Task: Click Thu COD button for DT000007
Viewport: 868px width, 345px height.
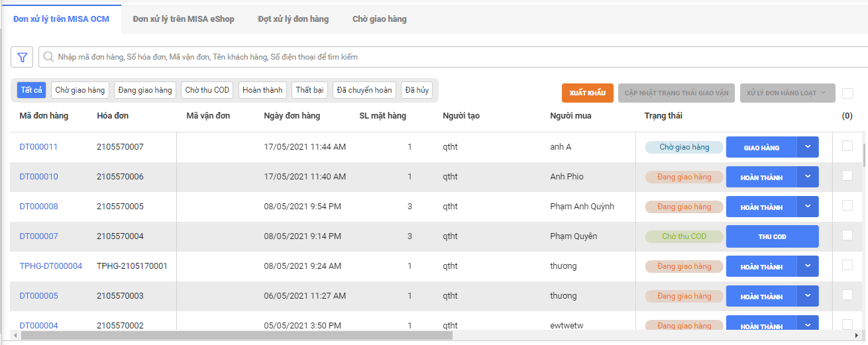Action: [x=773, y=236]
